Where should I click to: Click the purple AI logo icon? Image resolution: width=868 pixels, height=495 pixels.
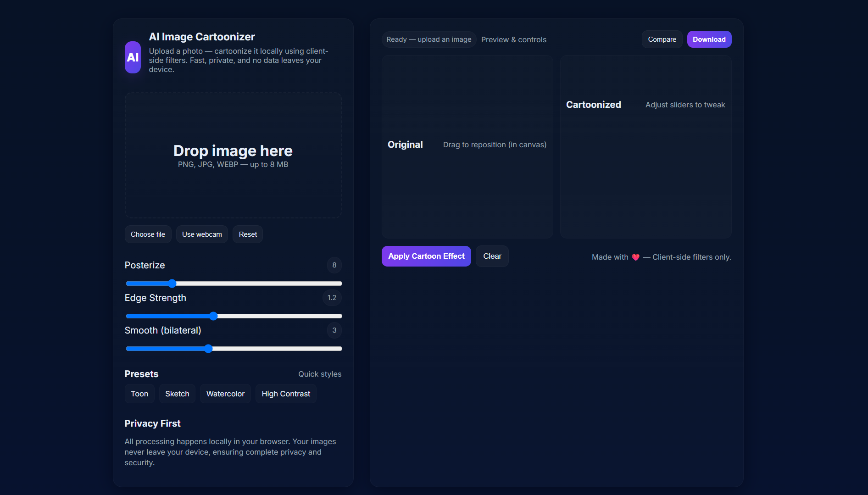pyautogui.click(x=133, y=57)
